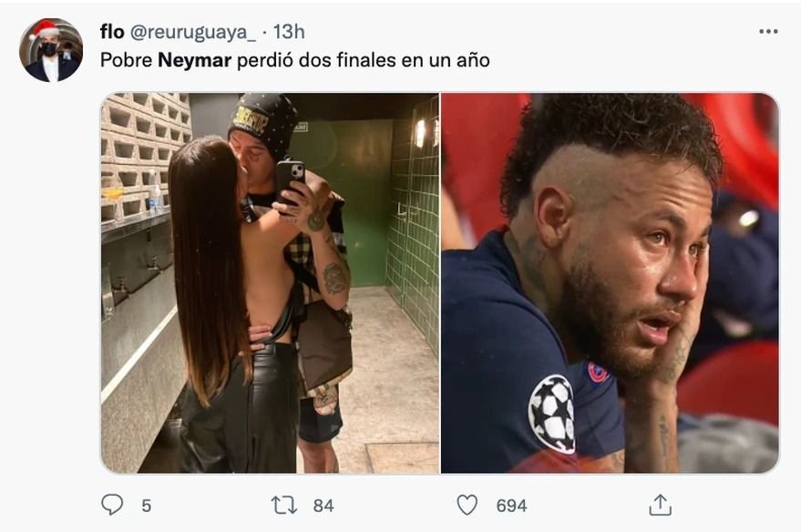The image size is (801, 532).
Task: Open the @reuruguaya_ handle link
Action: 192,32
